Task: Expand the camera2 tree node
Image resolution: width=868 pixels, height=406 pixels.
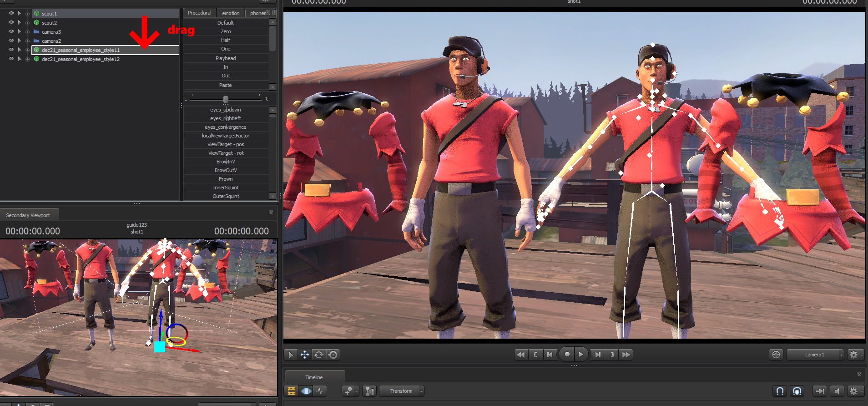Action: coord(28,41)
